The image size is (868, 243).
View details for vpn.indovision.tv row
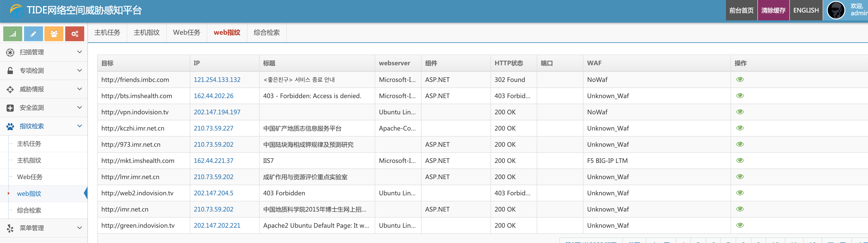coord(740,112)
